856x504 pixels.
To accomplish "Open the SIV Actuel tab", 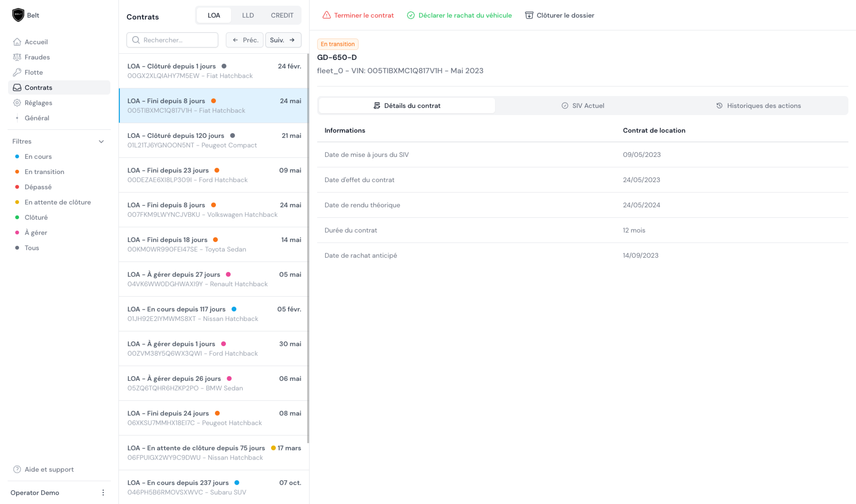I will pyautogui.click(x=583, y=106).
